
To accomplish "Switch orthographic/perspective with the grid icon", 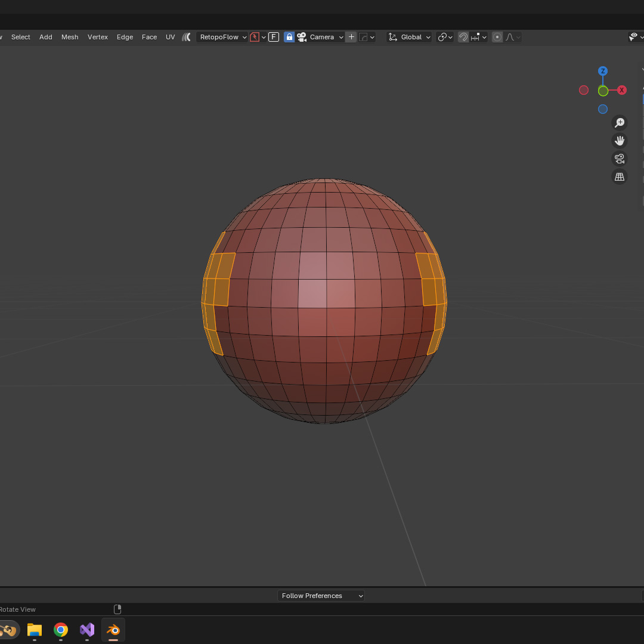I will (x=620, y=177).
